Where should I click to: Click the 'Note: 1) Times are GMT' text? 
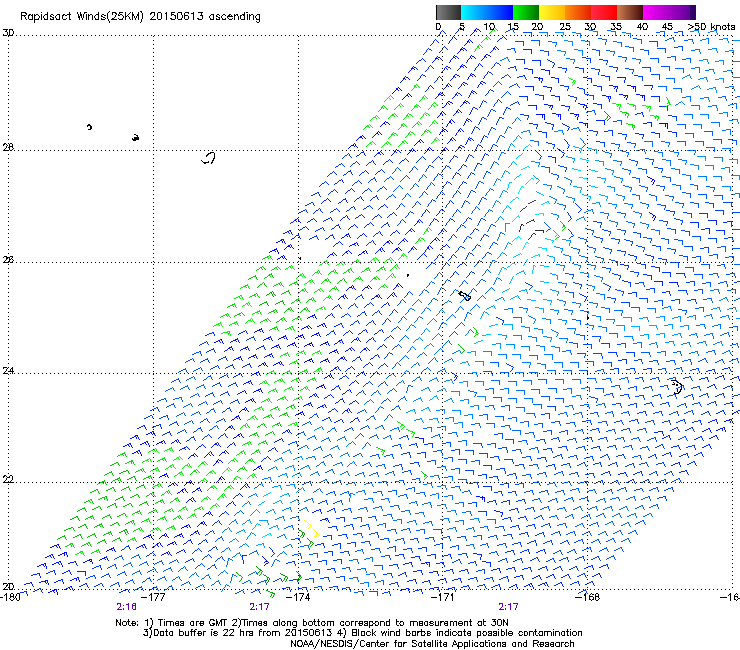[172, 623]
